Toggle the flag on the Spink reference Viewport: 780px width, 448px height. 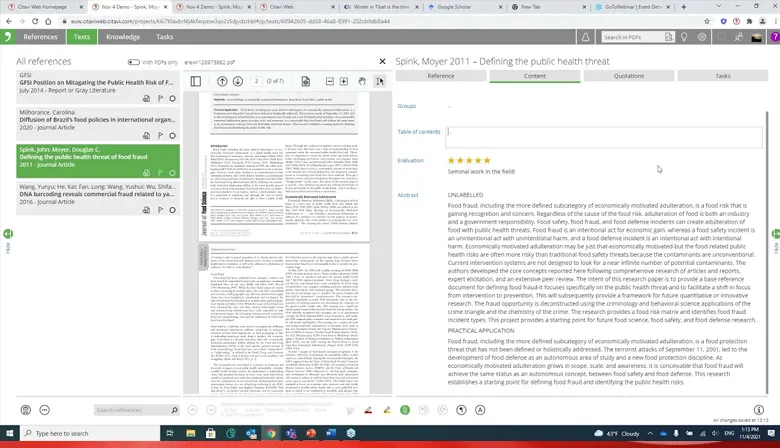[x=160, y=173]
